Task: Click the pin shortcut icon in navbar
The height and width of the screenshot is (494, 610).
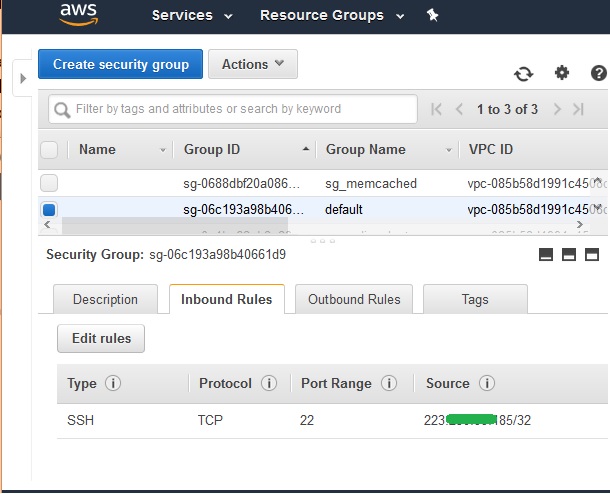Action: pos(432,15)
